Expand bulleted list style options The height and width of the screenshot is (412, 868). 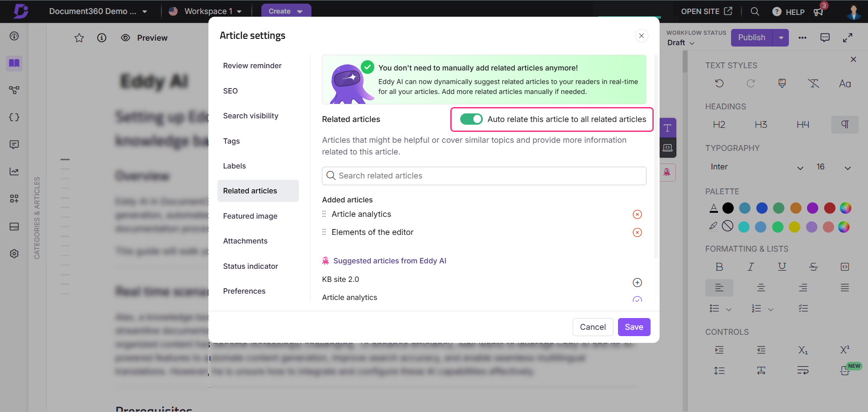(729, 309)
